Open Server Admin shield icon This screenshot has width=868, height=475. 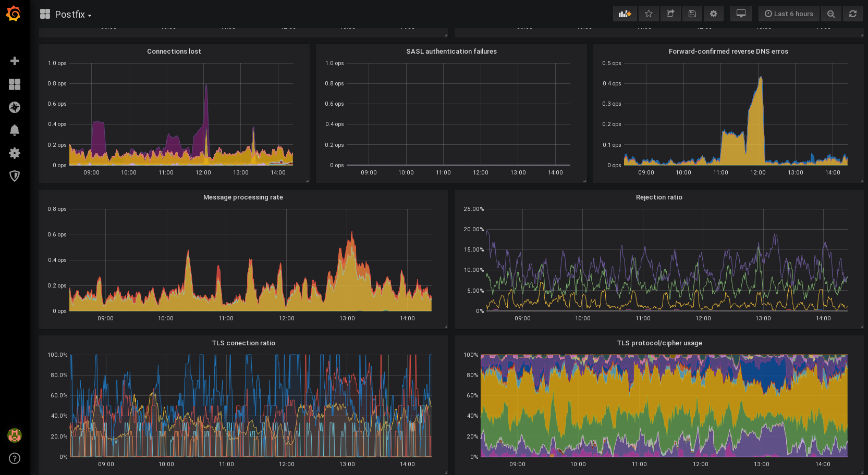tap(15, 176)
